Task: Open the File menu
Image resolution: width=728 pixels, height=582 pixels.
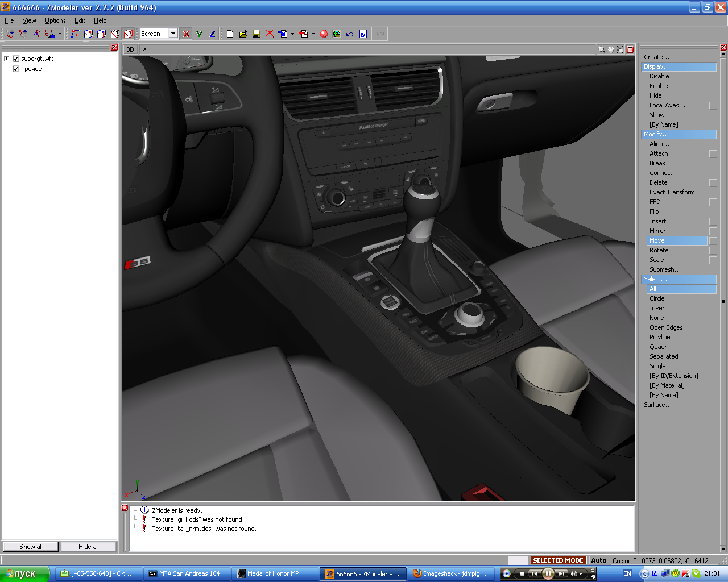Action: click(x=9, y=20)
